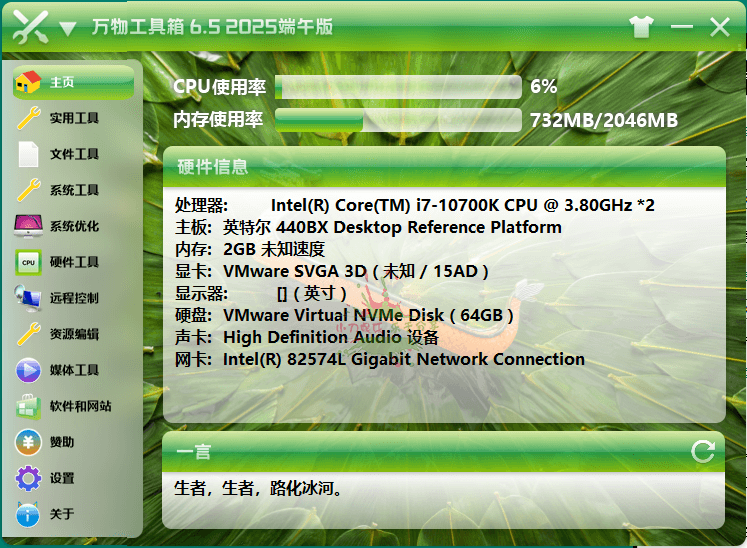Viewport: 747px width, 548px height.
Task: Click the 硬件信息 panel header
Action: coord(443,167)
